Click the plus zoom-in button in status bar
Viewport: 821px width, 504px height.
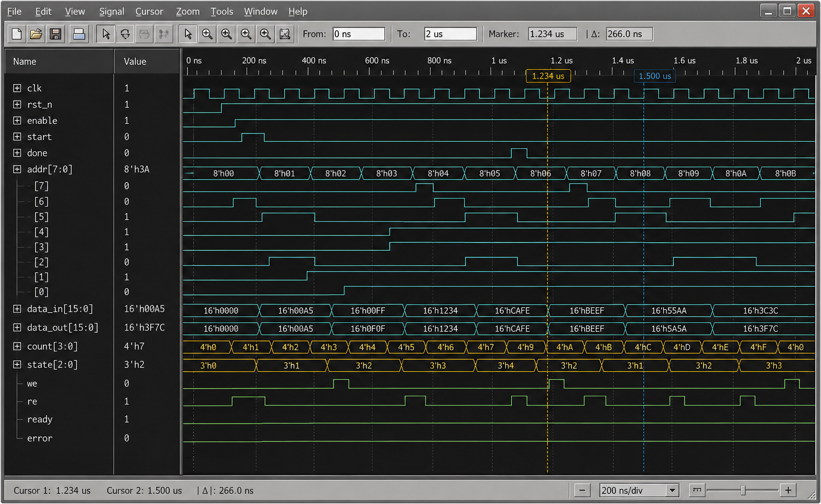click(788, 490)
